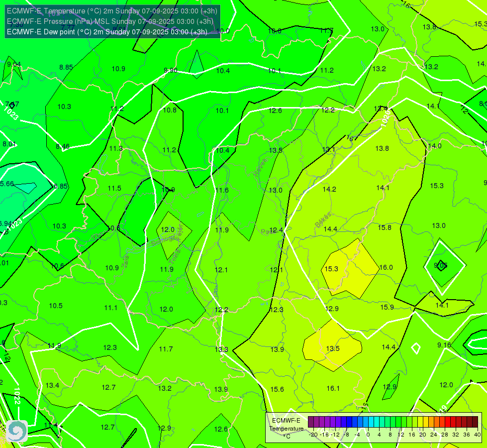Select the ECMWF-E Pressure MSL legend line
Viewport: 487px width, 448px height.
pos(110,21)
